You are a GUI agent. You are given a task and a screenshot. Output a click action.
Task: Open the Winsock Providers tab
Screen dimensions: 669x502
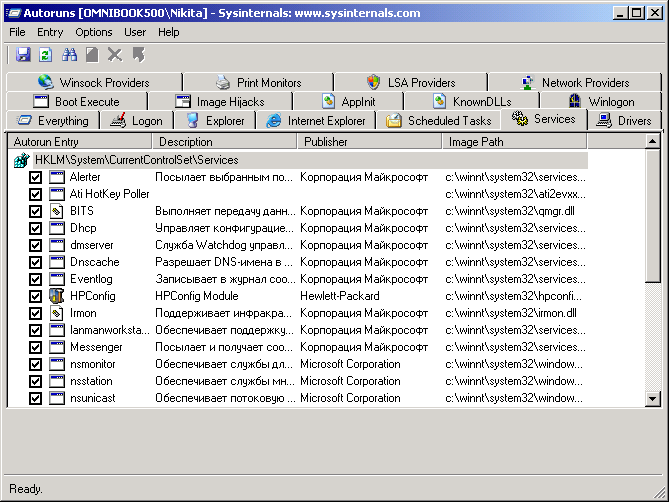(94, 82)
